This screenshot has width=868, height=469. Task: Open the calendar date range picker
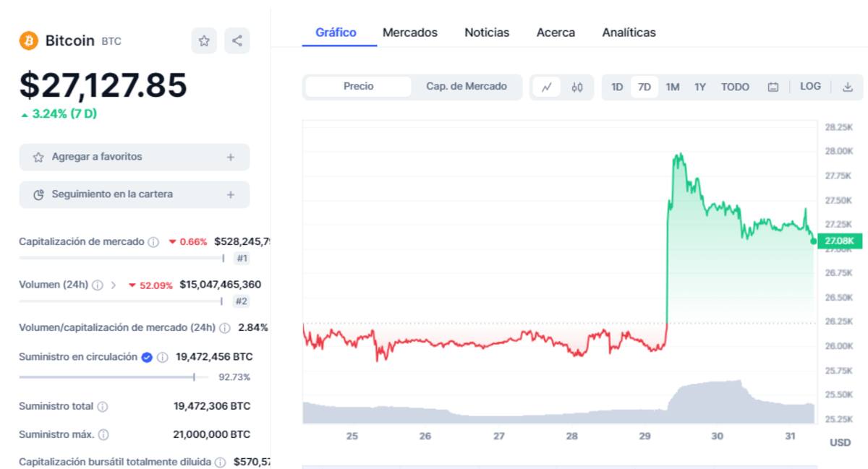coord(773,87)
